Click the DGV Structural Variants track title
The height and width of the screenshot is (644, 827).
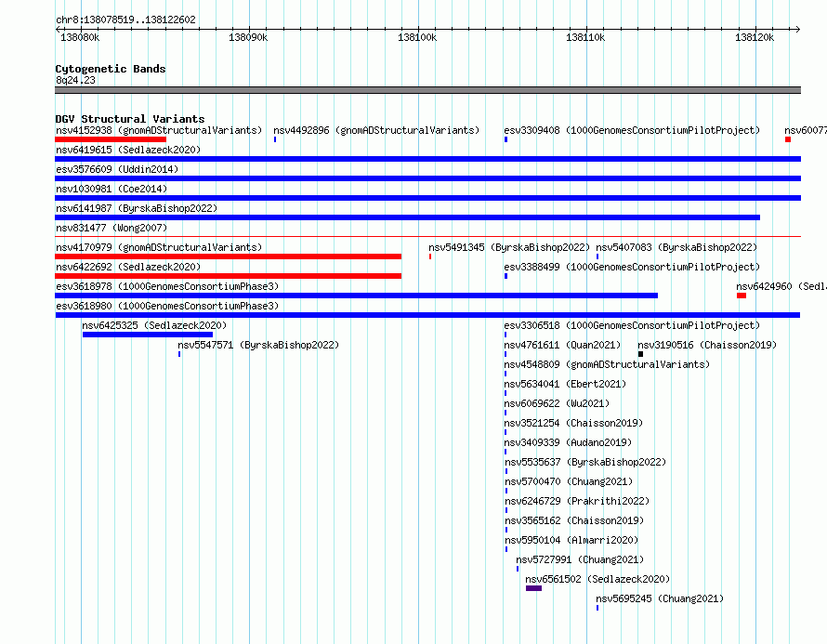[x=130, y=119]
